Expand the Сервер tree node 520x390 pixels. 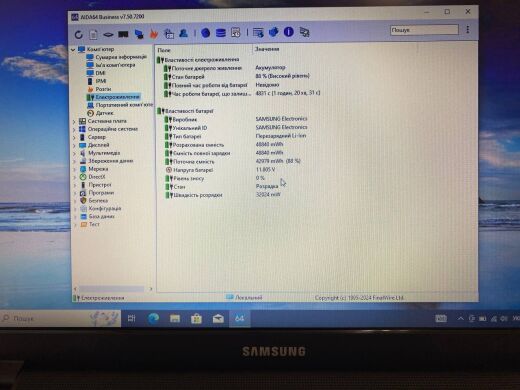click(74, 138)
